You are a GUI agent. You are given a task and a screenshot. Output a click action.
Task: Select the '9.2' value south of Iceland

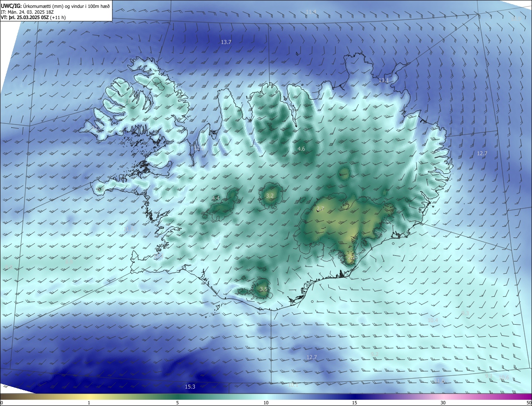pyautogui.click(x=374, y=354)
